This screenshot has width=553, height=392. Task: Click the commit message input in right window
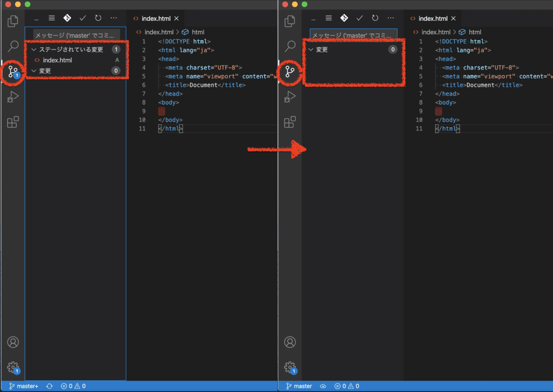[353, 35]
